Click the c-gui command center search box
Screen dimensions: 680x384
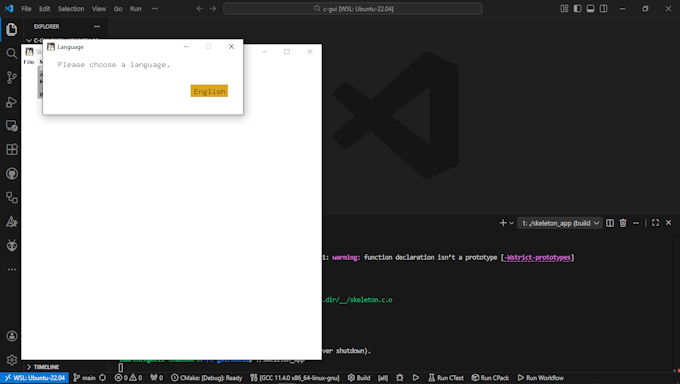coord(353,9)
